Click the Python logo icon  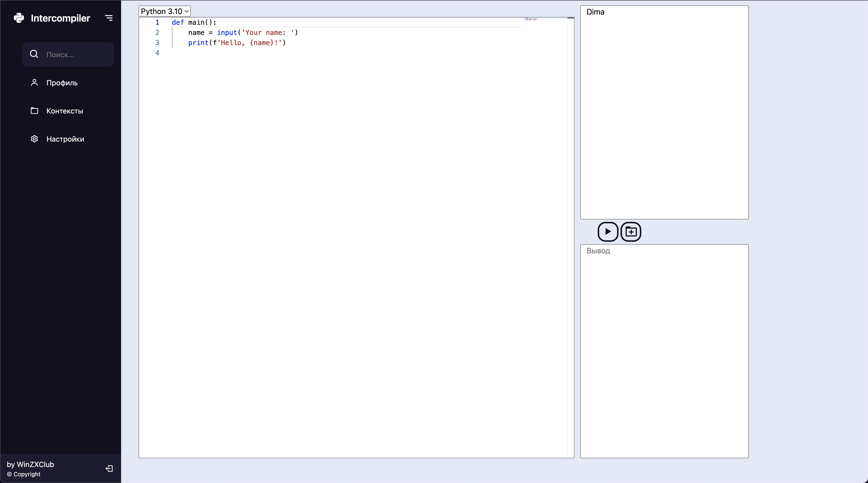pos(19,18)
